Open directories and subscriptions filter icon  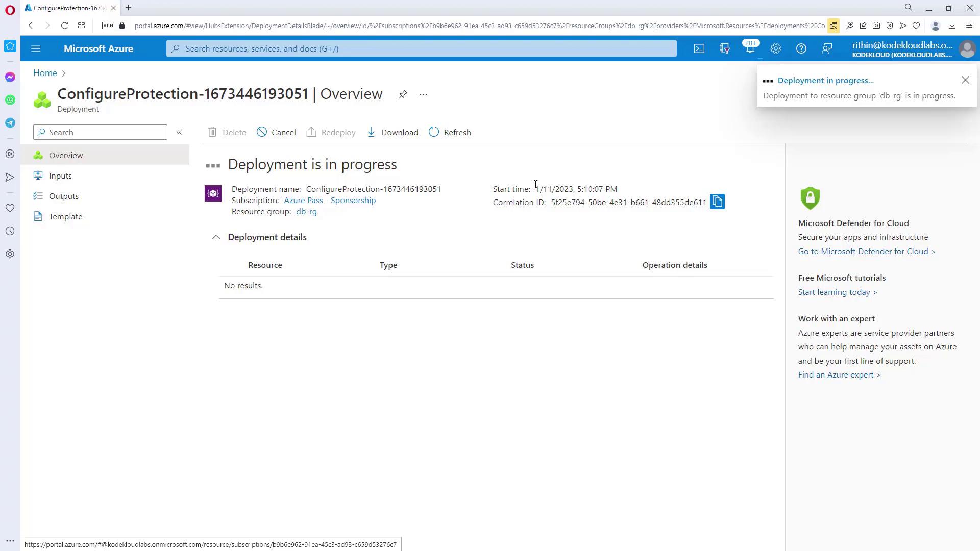tap(724, 48)
